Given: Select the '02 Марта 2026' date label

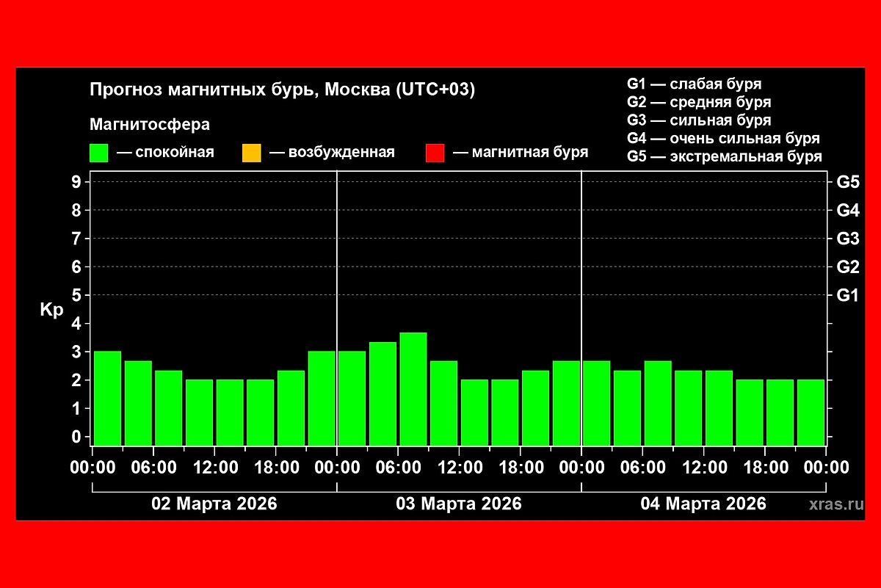Looking at the screenshot, I should [x=214, y=504].
